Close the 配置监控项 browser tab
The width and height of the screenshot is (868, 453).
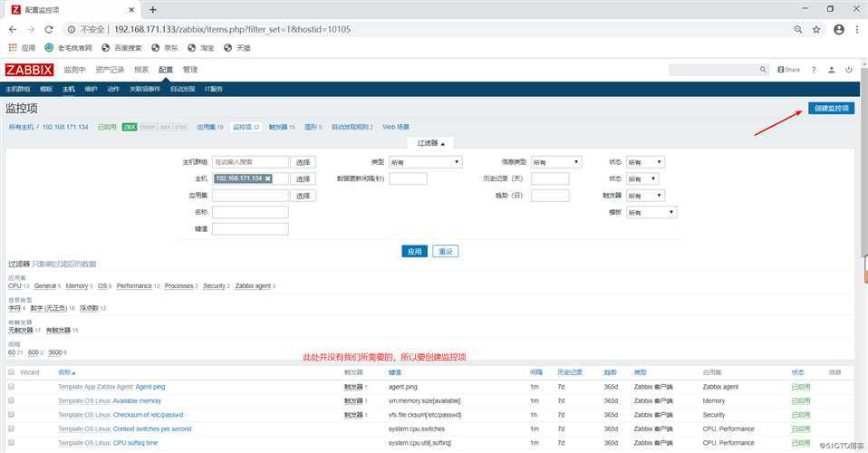tap(131, 9)
